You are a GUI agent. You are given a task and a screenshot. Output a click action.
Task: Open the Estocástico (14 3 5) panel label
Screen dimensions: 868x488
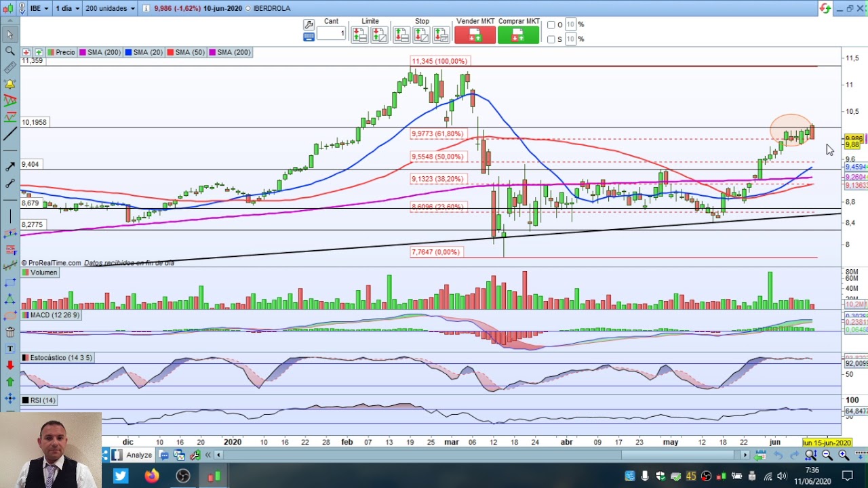pos(57,358)
